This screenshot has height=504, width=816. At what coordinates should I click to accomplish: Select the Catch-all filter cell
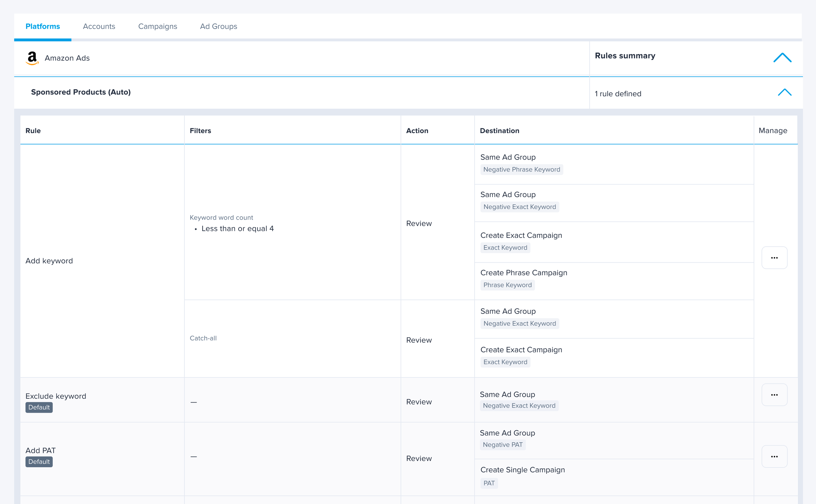[x=203, y=338]
